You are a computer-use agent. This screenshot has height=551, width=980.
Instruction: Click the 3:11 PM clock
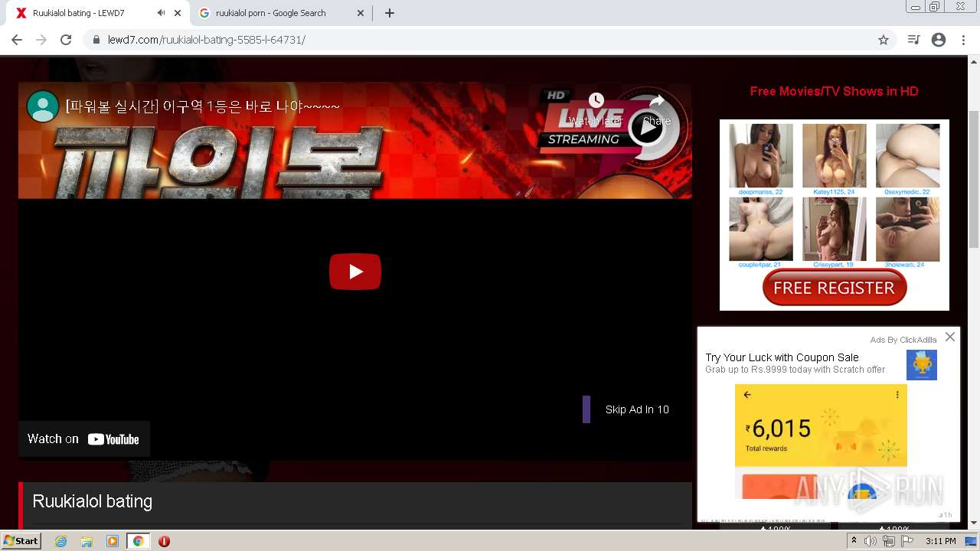point(941,541)
